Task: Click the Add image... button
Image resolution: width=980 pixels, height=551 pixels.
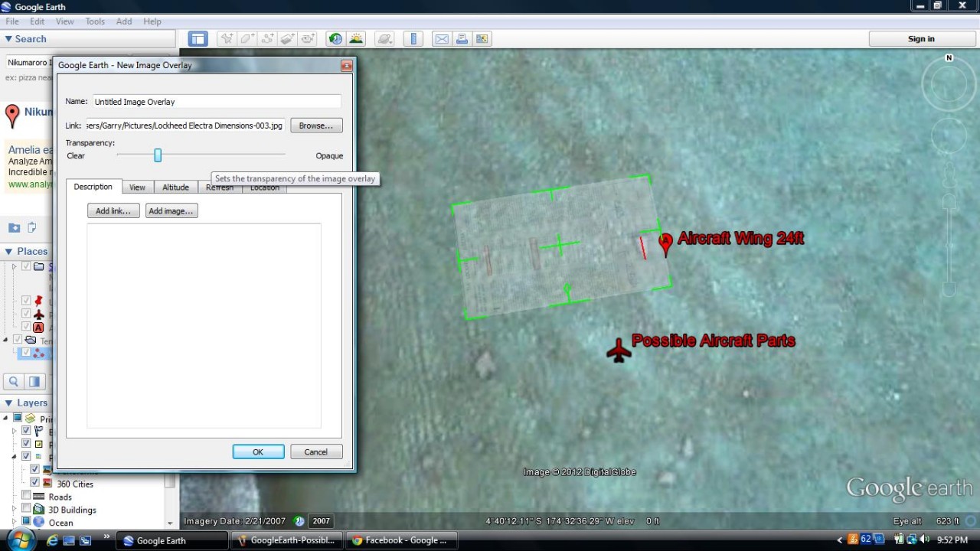Action: click(x=171, y=211)
